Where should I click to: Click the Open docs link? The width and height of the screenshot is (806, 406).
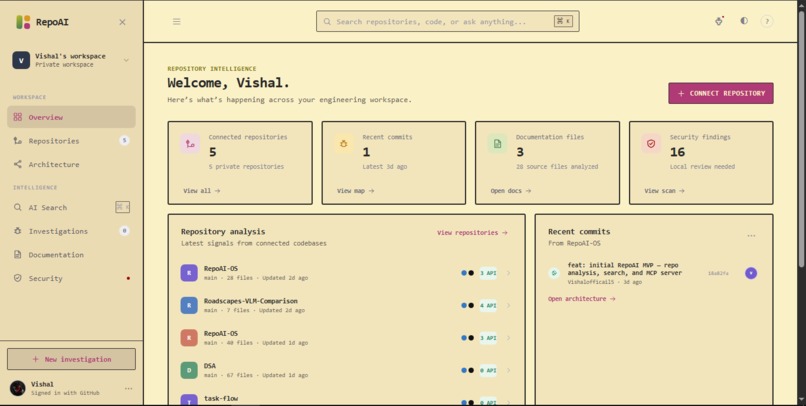[510, 191]
